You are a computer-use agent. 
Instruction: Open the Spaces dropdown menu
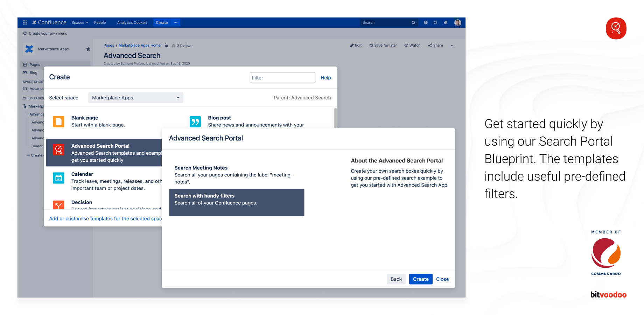tap(80, 22)
